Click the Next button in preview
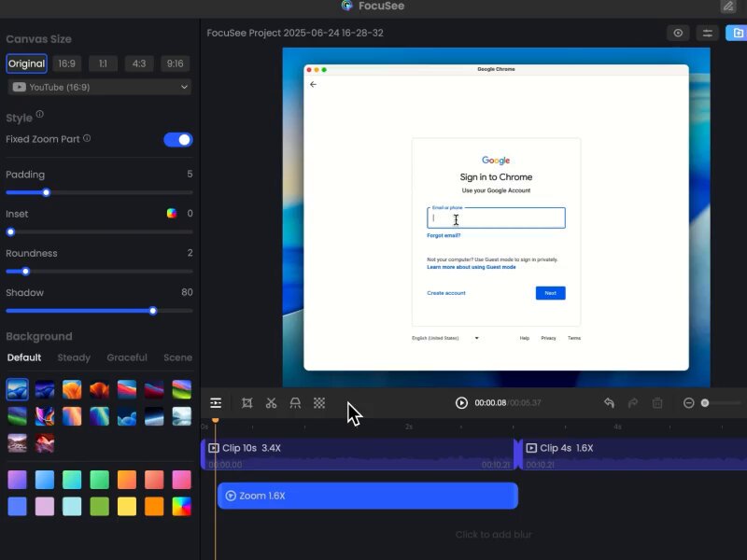This screenshot has height=560, width=747. pos(551,293)
